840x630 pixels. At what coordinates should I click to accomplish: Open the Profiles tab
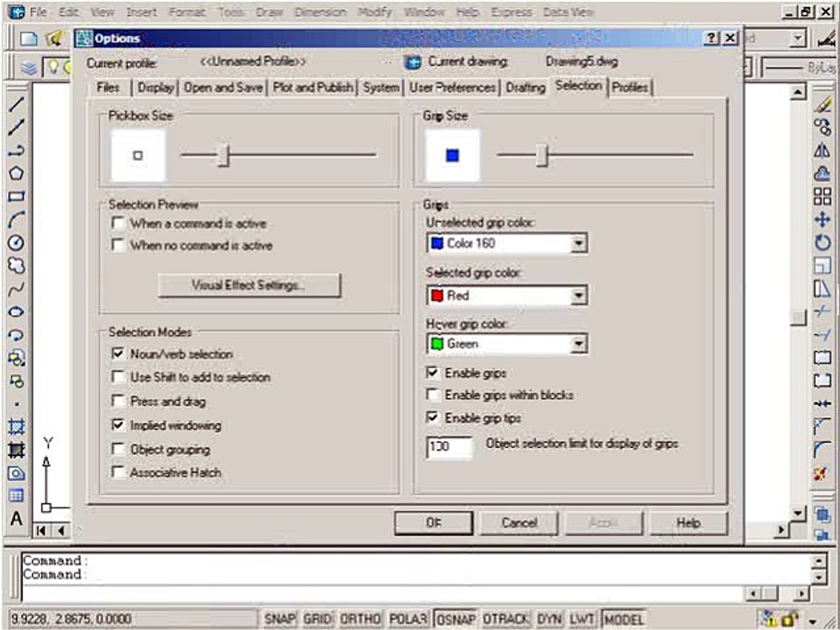(x=630, y=87)
